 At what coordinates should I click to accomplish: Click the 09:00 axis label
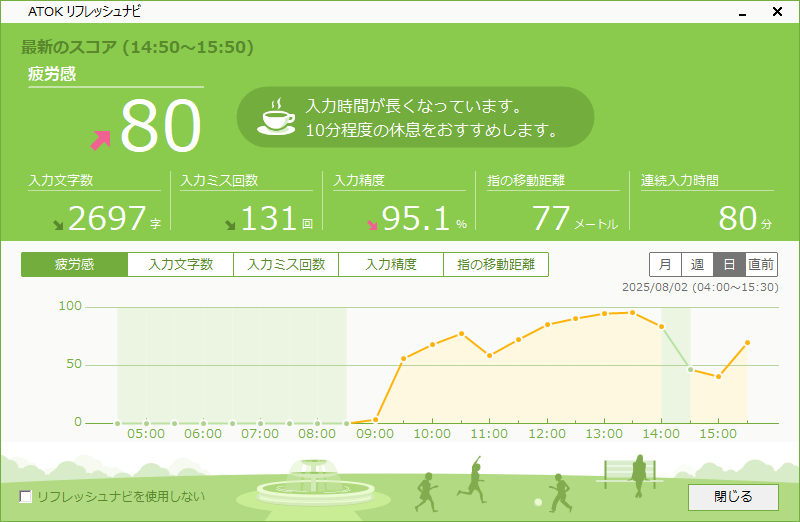[x=375, y=434]
